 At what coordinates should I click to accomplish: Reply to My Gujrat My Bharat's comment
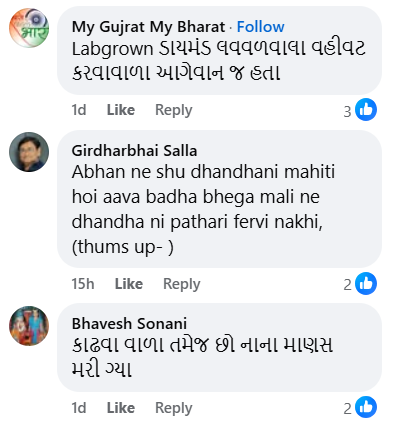pyautogui.click(x=174, y=110)
